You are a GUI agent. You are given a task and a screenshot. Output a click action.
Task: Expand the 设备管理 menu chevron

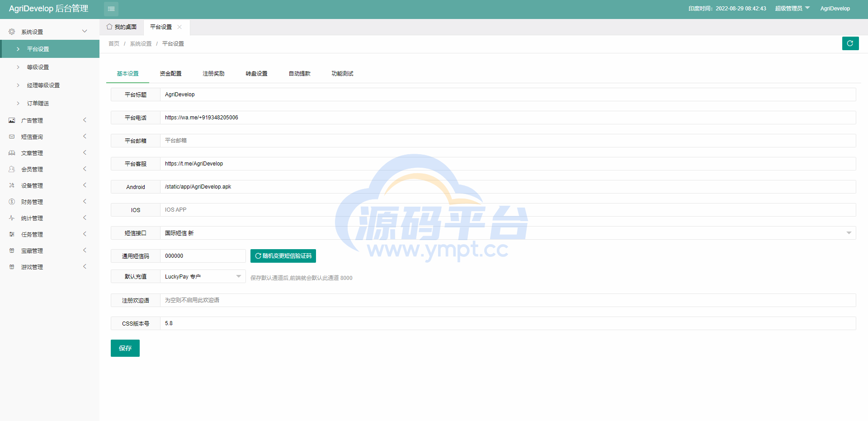click(85, 185)
